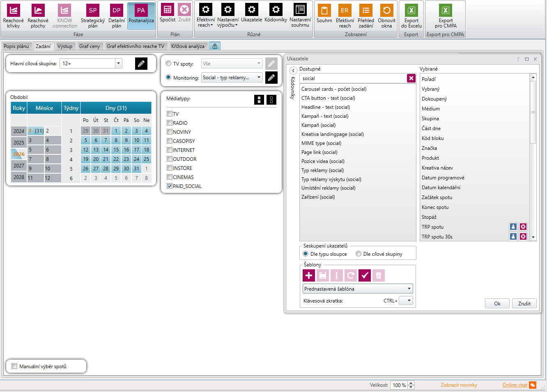Select Kampaň (social) from available list

pyautogui.click(x=318, y=125)
